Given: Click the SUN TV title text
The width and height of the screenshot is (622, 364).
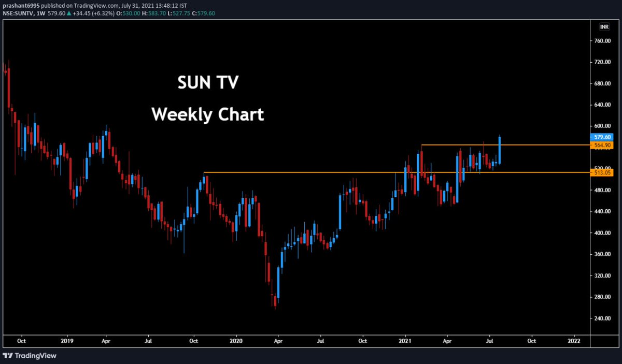Looking at the screenshot, I should (208, 82).
